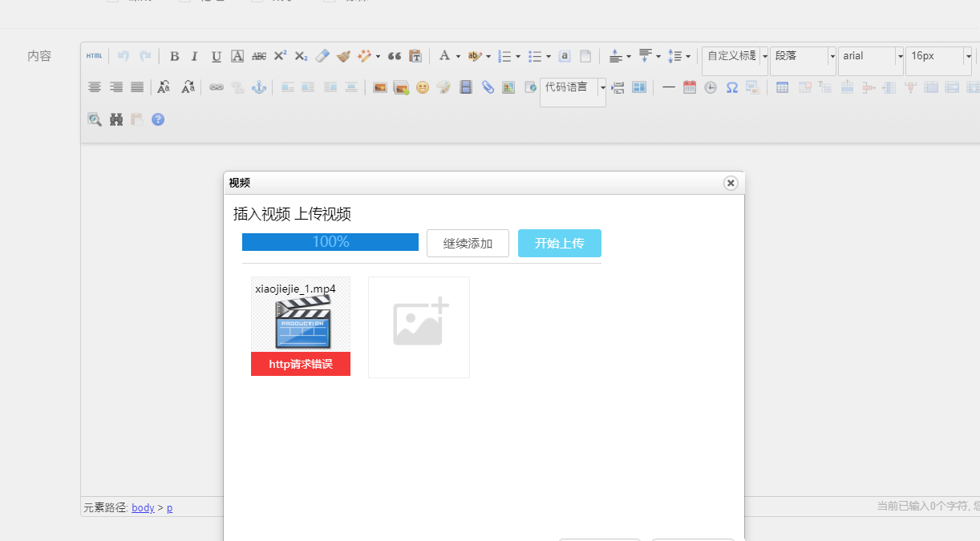Expand the unordered list options
980x541 pixels.
(549, 56)
